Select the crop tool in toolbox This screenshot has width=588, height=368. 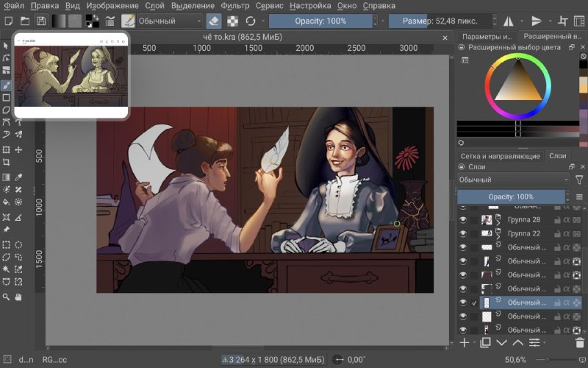click(6, 162)
